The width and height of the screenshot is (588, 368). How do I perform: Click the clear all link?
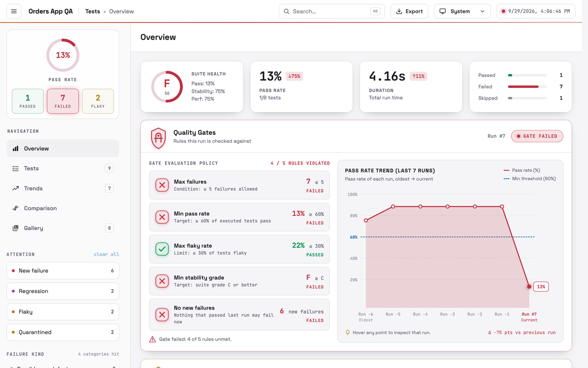(x=107, y=254)
